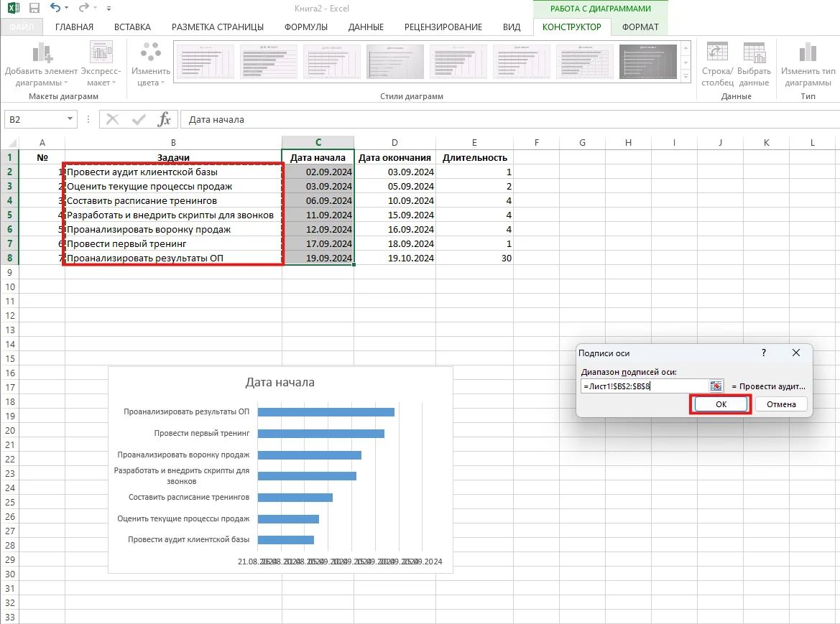Open the РЕЦЕНЗИРОВАНИЕ tab
Image resolution: width=840 pixels, height=624 pixels.
443,27
